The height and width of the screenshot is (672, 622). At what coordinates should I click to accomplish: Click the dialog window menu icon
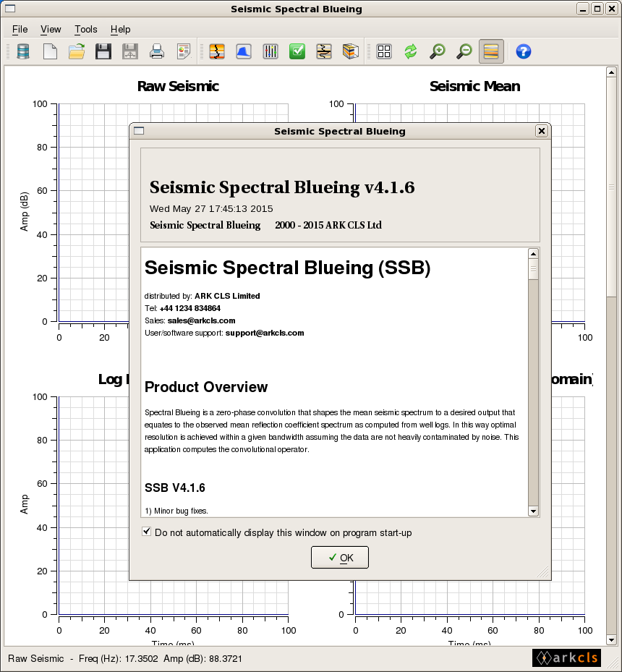tap(139, 131)
